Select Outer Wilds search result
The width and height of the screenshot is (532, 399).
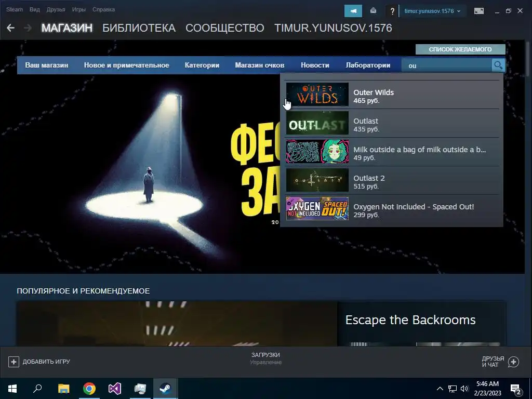point(392,95)
